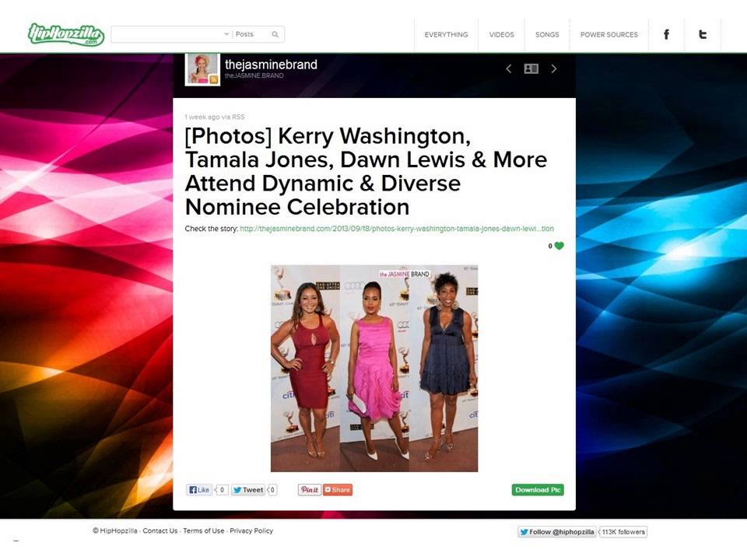Open thejasminebrand.com story link
The width and height of the screenshot is (747, 560).
pos(396,229)
